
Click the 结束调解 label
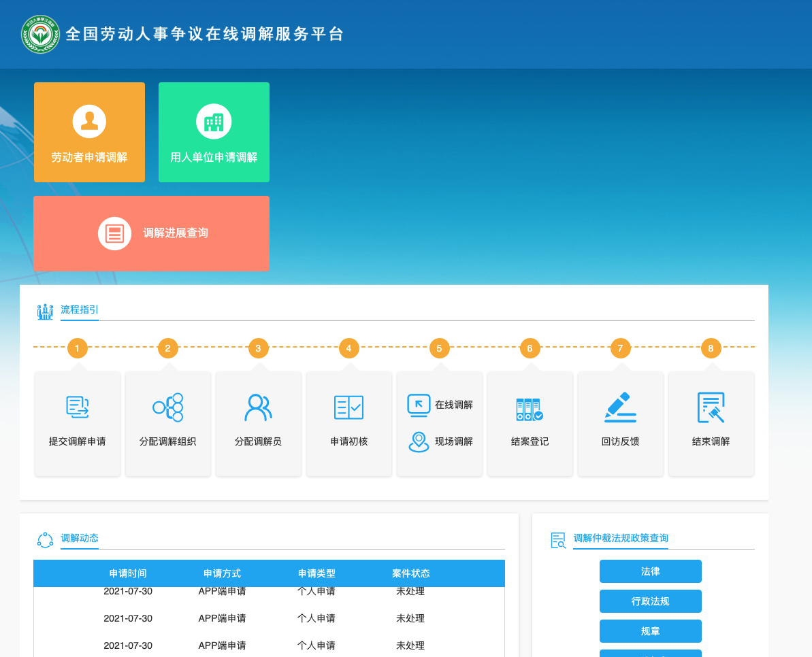711,442
